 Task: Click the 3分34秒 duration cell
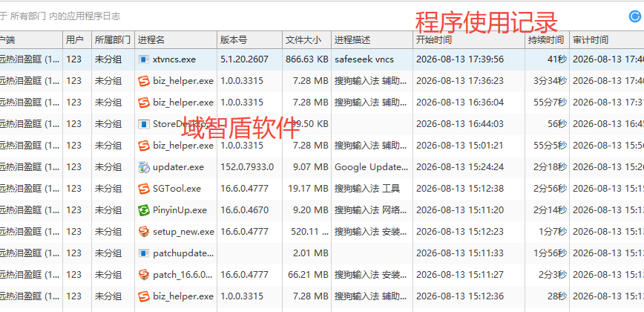tap(550, 81)
